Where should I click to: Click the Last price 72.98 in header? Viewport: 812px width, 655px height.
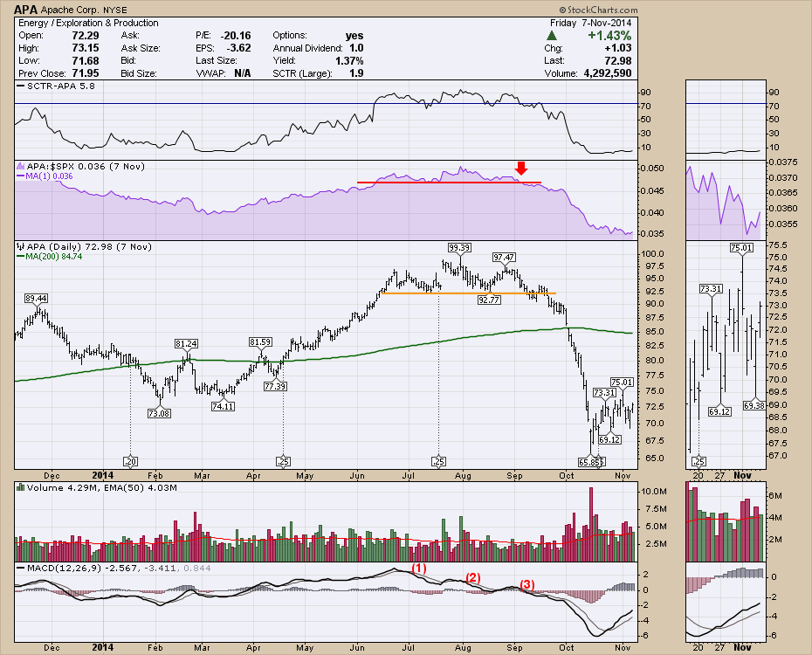click(x=618, y=60)
